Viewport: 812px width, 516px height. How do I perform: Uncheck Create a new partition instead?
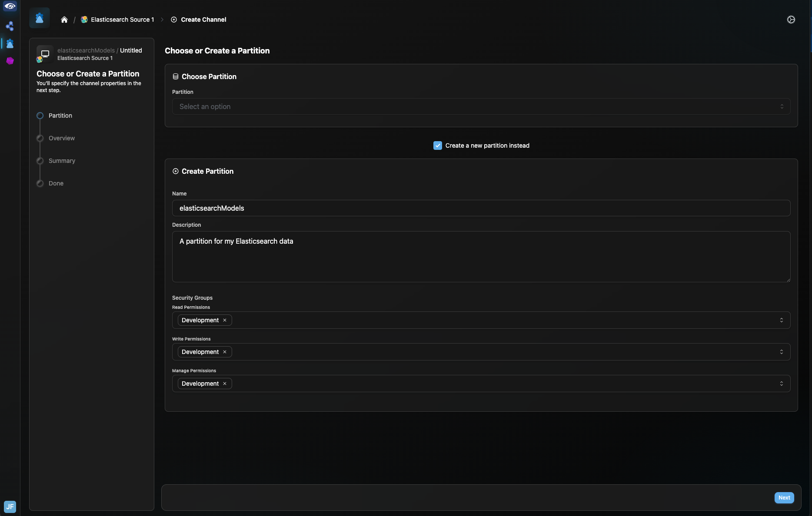click(x=438, y=146)
